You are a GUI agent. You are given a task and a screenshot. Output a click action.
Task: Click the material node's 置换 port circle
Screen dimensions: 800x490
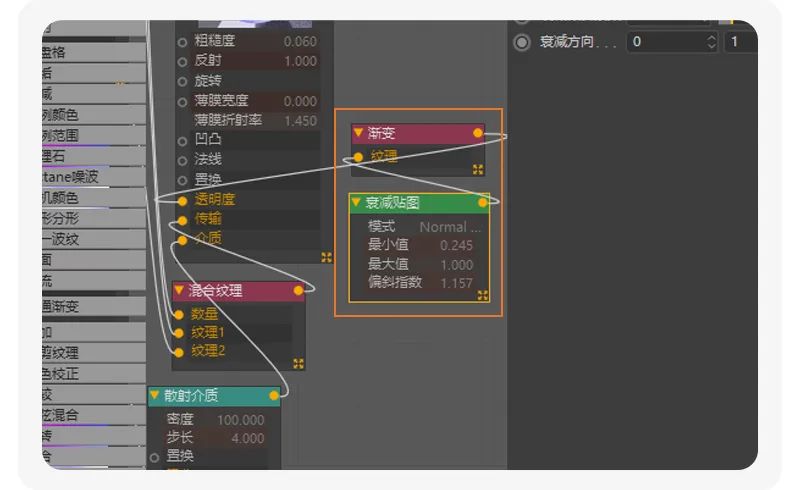tap(182, 180)
